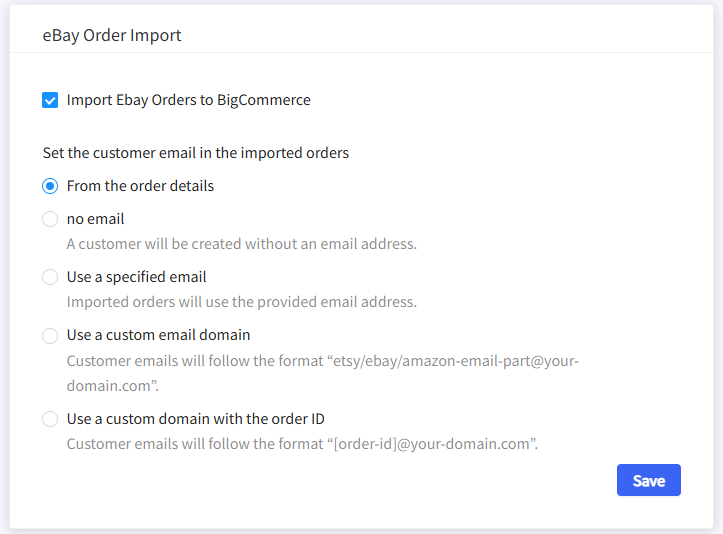Choose the "no email" radio button

(50, 219)
